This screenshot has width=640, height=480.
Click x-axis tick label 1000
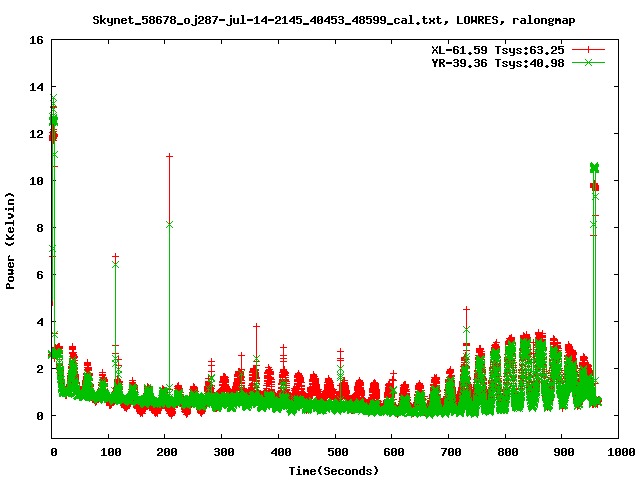click(x=621, y=452)
